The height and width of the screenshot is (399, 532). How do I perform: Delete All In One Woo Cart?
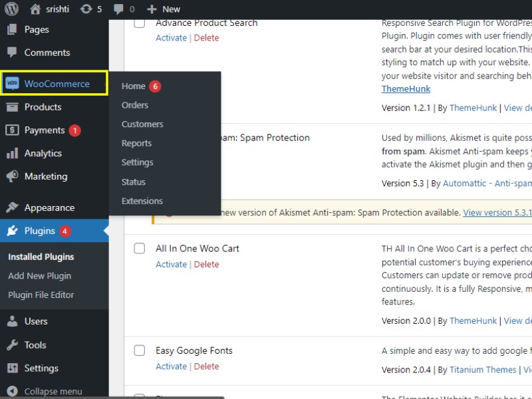[x=206, y=264]
